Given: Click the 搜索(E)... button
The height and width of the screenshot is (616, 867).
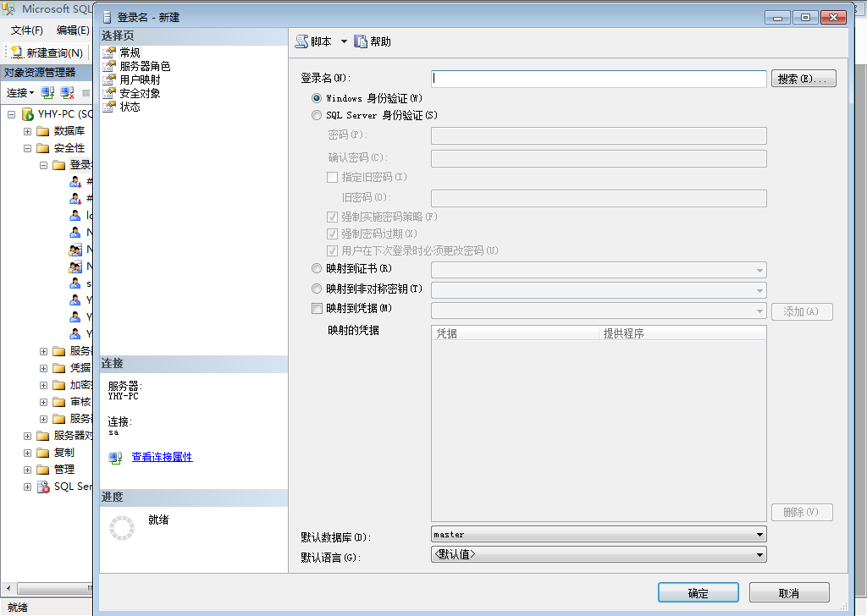Looking at the screenshot, I should [x=803, y=79].
